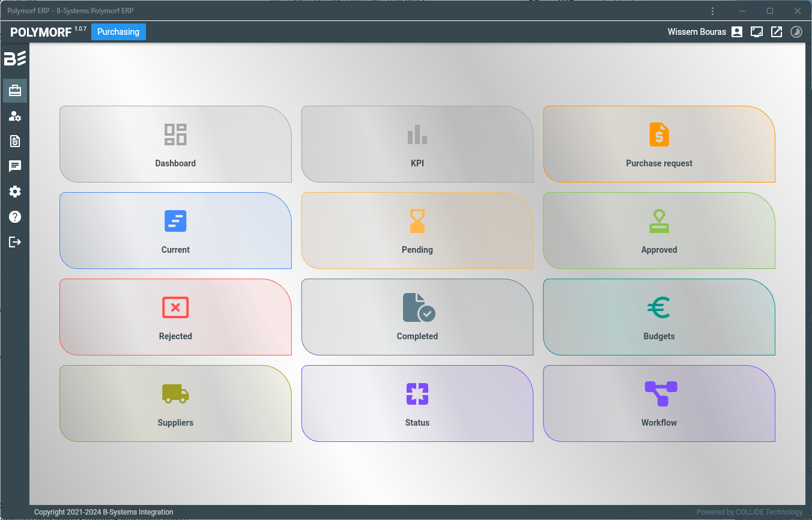Select the Purchasing module tab
This screenshot has height=520, width=812.
pyautogui.click(x=118, y=32)
